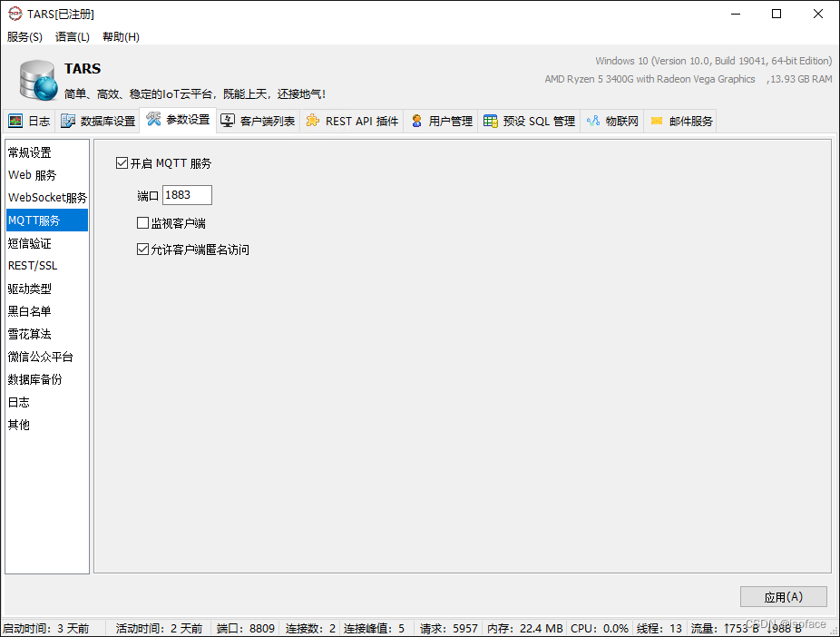840x637 pixels.
Task: Open the 语言(L) menu
Action: tap(73, 37)
